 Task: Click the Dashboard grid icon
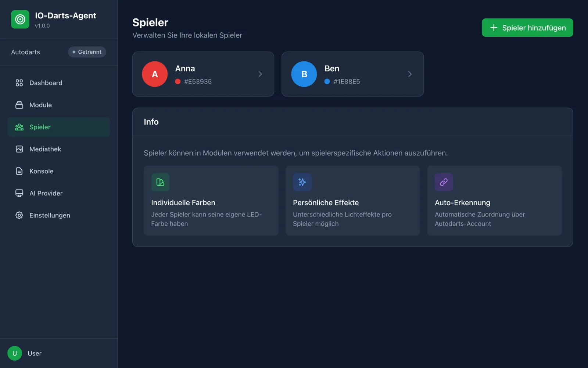pyautogui.click(x=19, y=83)
